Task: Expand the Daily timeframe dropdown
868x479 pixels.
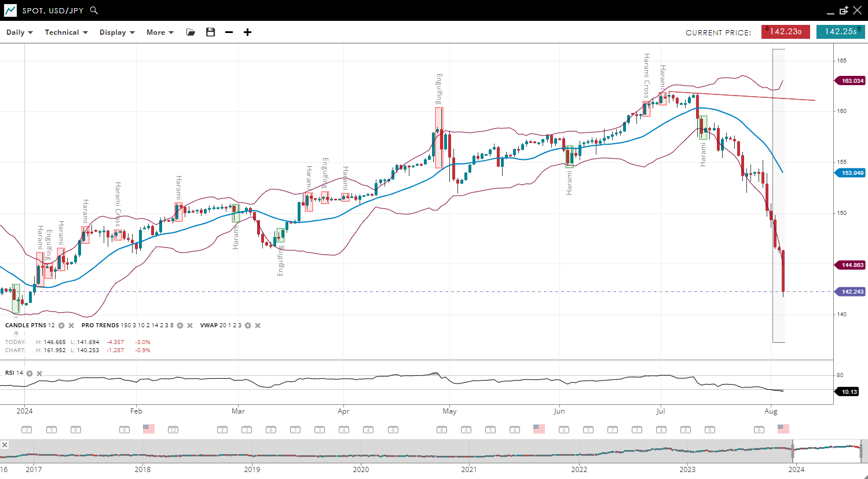Action: point(20,32)
